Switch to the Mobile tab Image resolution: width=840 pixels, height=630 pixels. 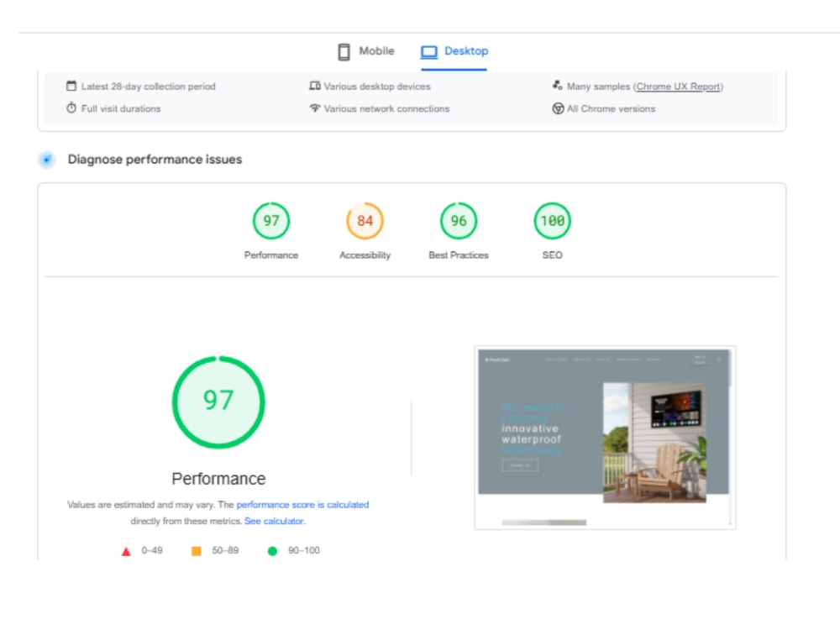click(366, 51)
